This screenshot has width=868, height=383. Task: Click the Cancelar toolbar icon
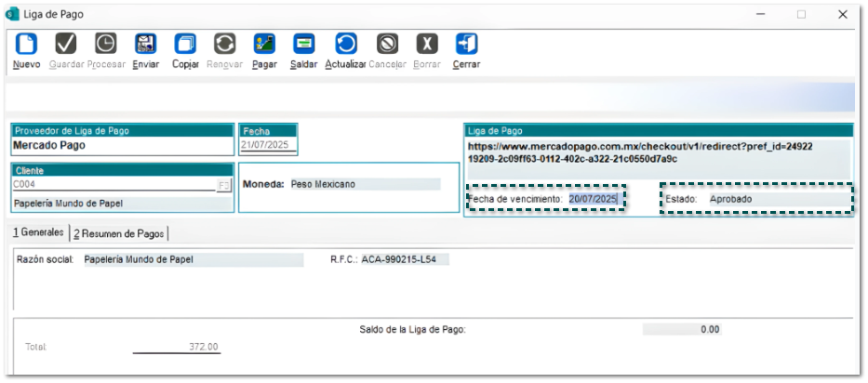[388, 44]
